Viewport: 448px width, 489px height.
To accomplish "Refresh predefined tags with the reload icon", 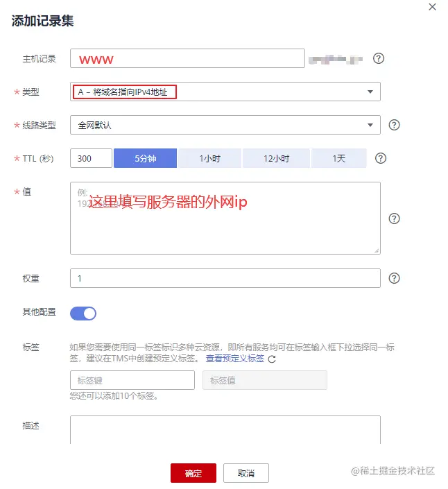I will pos(272,359).
